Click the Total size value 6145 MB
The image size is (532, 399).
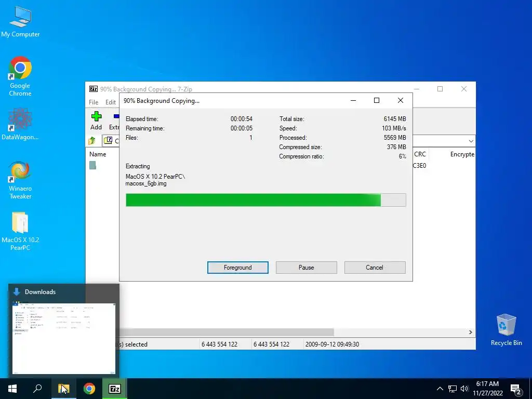[x=395, y=119]
